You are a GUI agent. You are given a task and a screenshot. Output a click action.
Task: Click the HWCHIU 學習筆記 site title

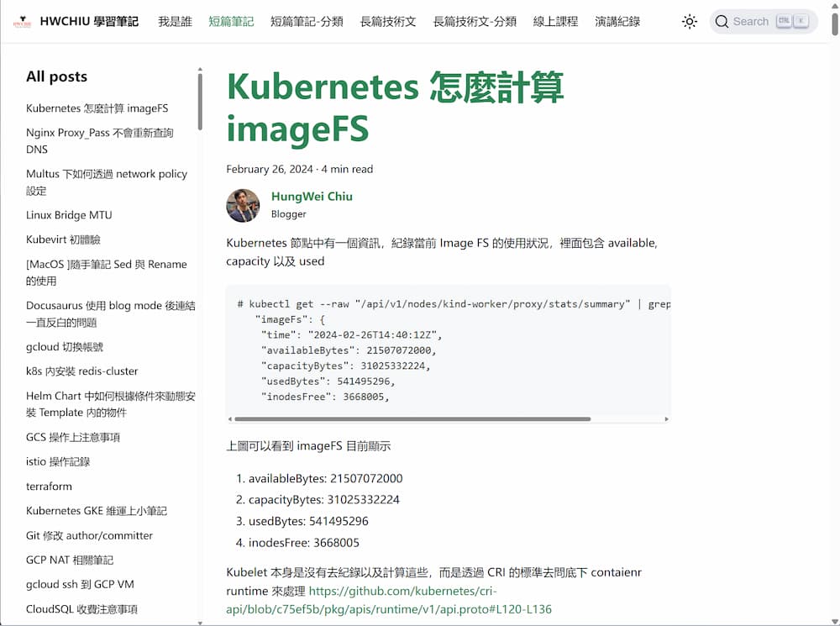pos(89,22)
